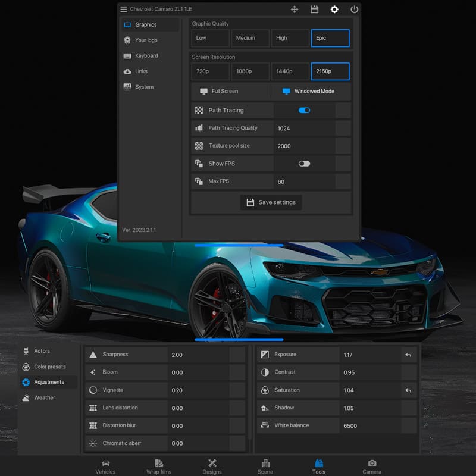
Task: Open settings gear icon in header
Action: [x=334, y=10]
